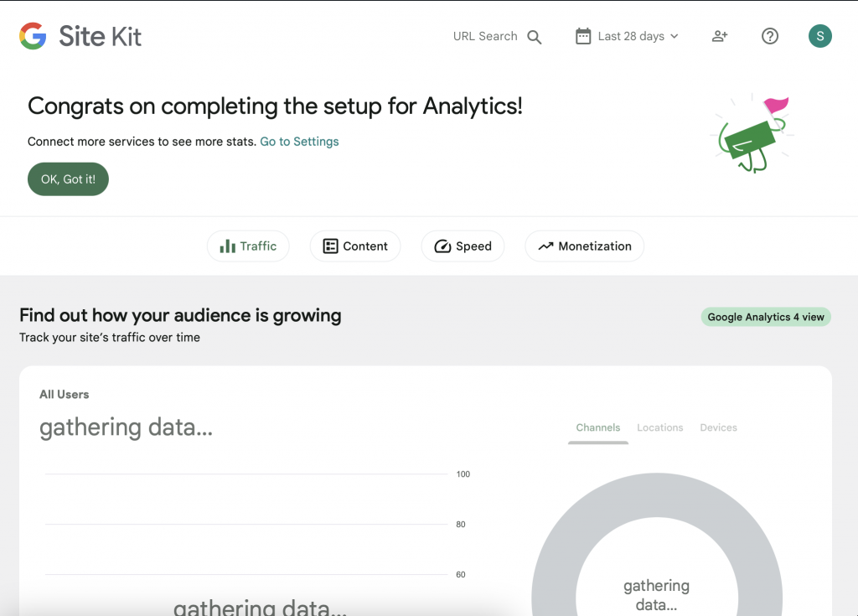Switch to the Locations tab
Image resolution: width=858 pixels, height=616 pixels.
pyautogui.click(x=660, y=427)
